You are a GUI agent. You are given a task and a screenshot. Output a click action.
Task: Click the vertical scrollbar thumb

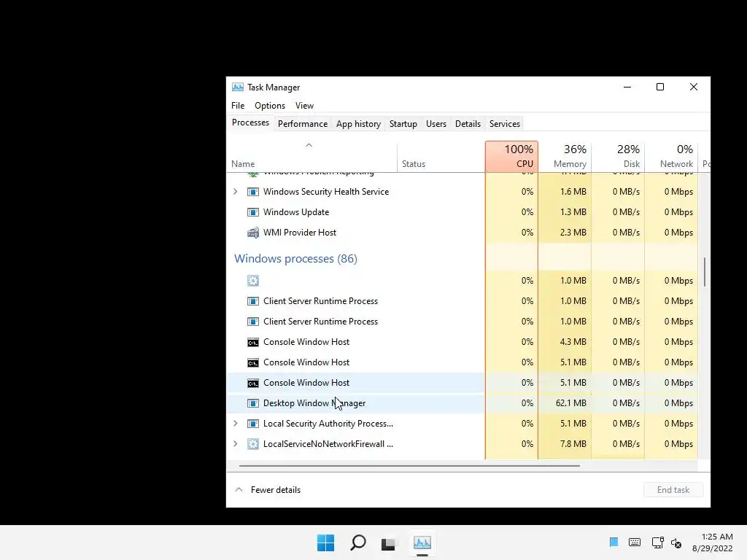(705, 272)
